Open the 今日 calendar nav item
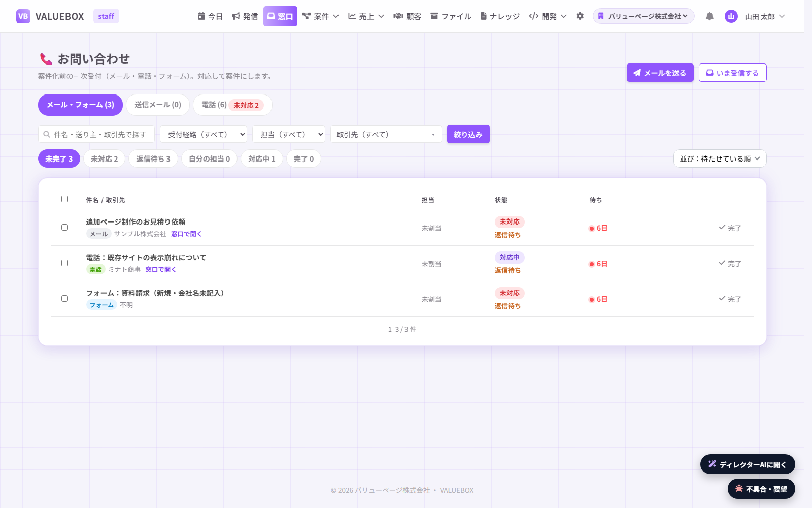This screenshot has height=508, width=812. click(210, 16)
